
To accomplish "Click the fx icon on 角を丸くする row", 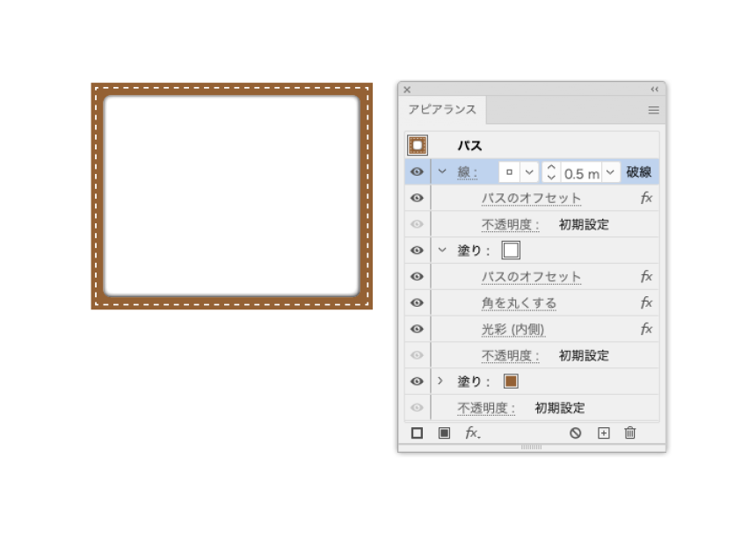I will pos(646,303).
